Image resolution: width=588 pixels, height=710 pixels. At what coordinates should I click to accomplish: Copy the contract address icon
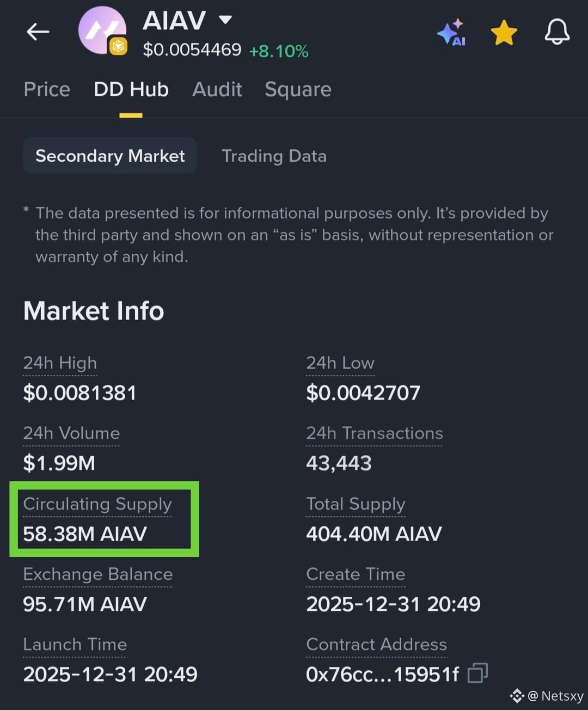tap(477, 673)
